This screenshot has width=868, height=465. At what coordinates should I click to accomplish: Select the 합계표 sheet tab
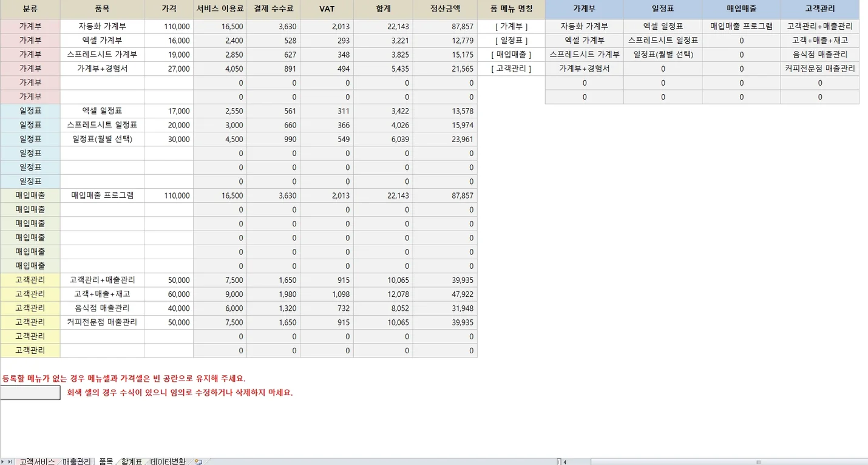click(x=132, y=462)
